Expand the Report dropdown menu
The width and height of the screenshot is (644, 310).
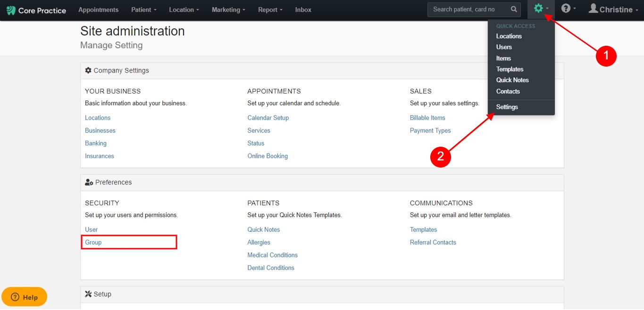[270, 9]
